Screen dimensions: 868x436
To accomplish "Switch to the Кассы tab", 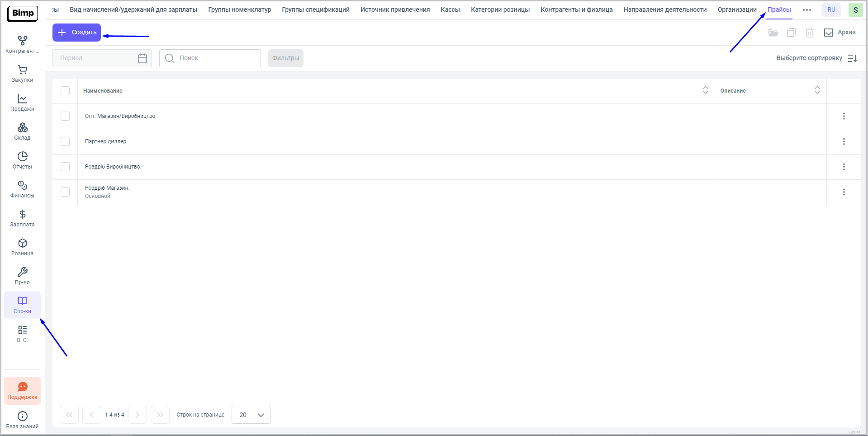I will tap(450, 9).
